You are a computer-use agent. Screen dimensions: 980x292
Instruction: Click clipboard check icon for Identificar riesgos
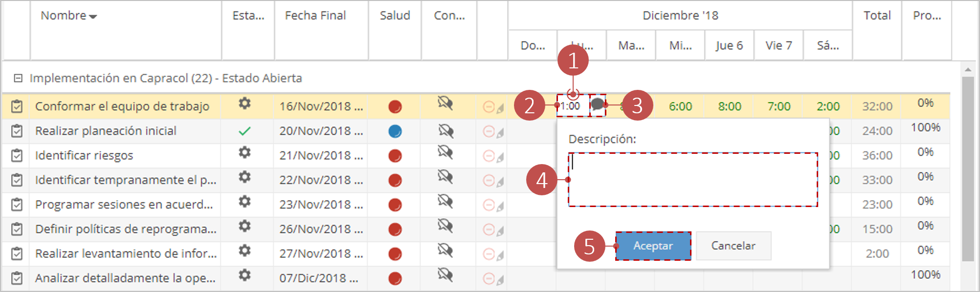(17, 155)
